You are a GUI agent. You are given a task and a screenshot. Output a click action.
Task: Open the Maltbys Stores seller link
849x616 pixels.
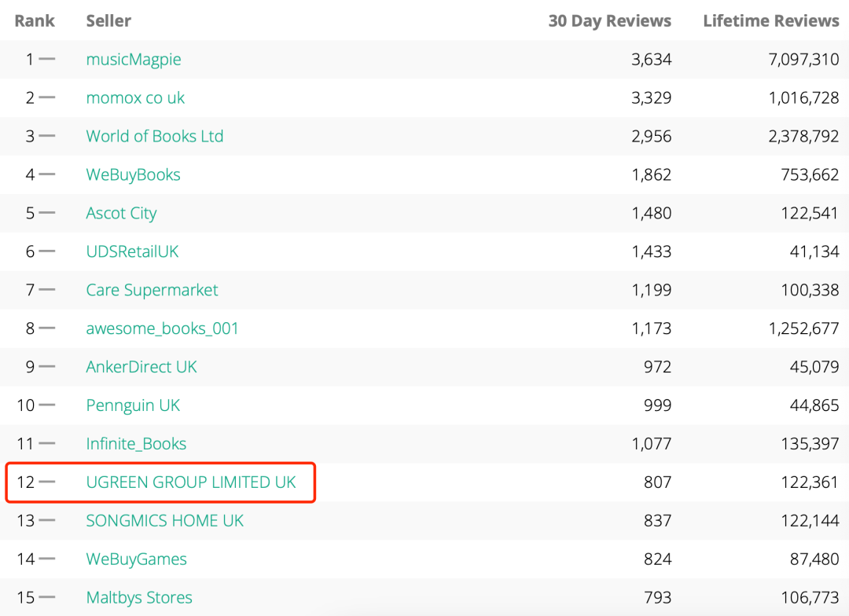click(139, 598)
